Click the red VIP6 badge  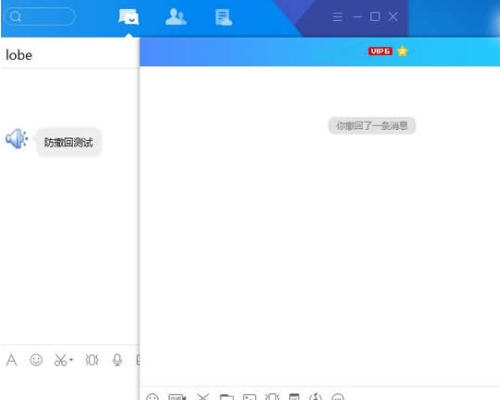pos(380,51)
